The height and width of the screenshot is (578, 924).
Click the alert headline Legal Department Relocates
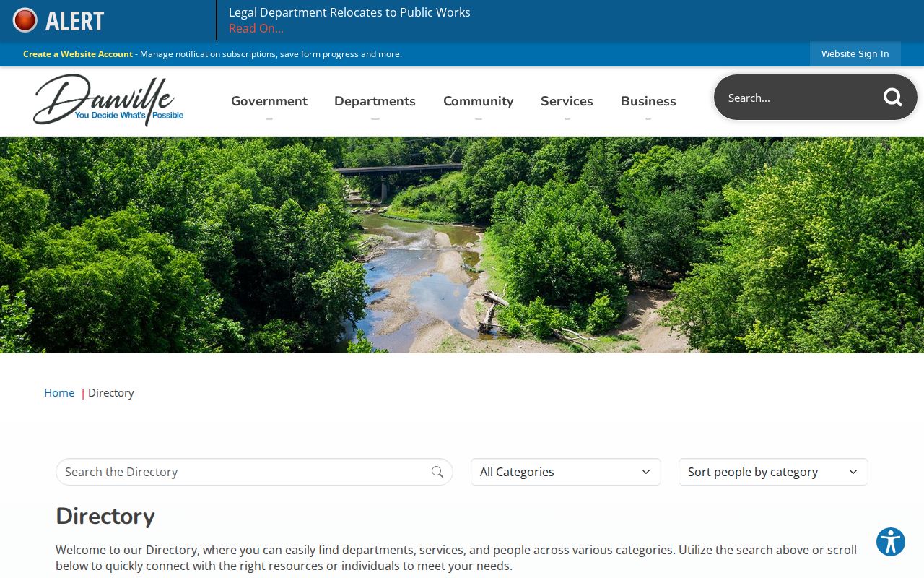(x=349, y=12)
